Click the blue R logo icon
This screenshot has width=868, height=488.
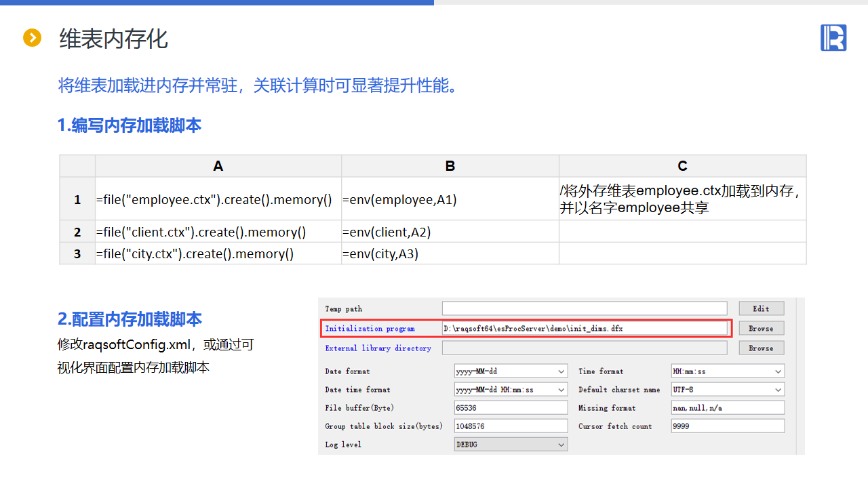coord(833,37)
